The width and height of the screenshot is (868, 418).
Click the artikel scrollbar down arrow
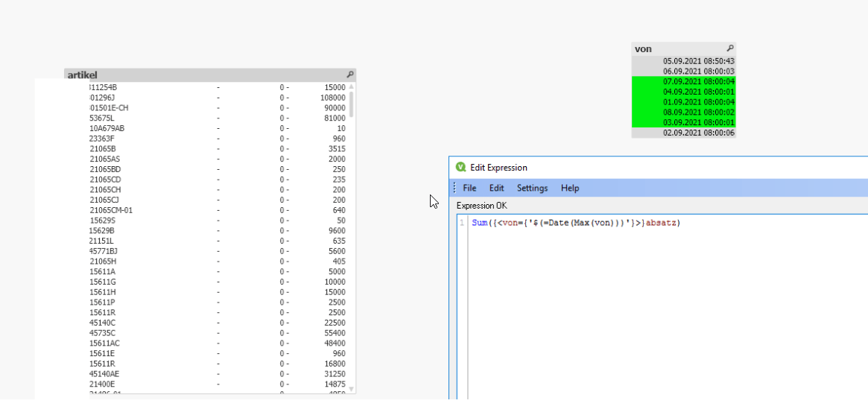pos(351,389)
